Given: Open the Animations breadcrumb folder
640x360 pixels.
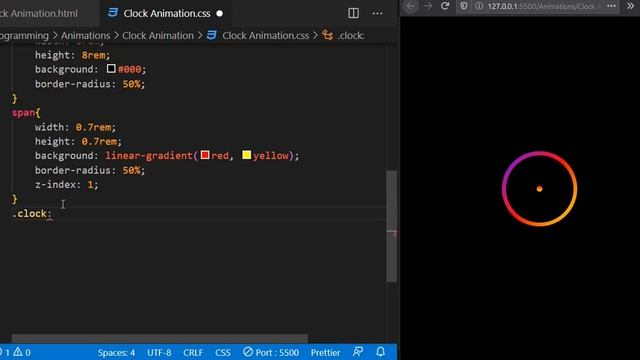Looking at the screenshot, I should 85,36.
